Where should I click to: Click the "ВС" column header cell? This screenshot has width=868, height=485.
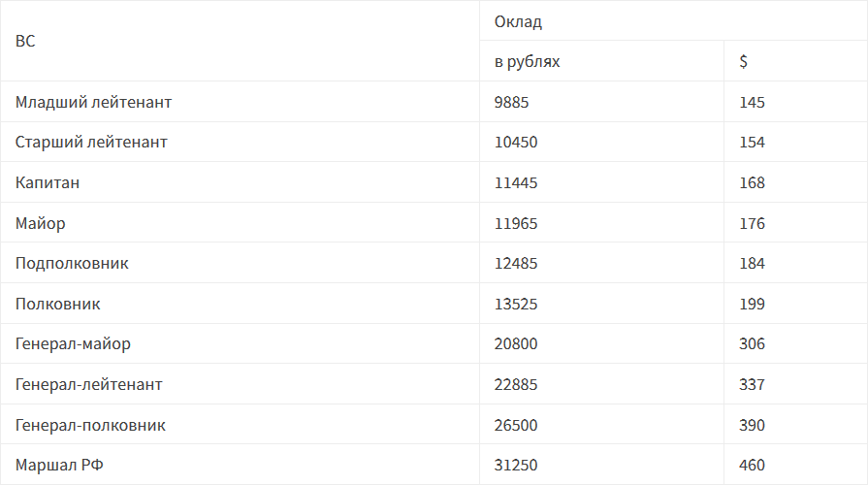coord(25,42)
